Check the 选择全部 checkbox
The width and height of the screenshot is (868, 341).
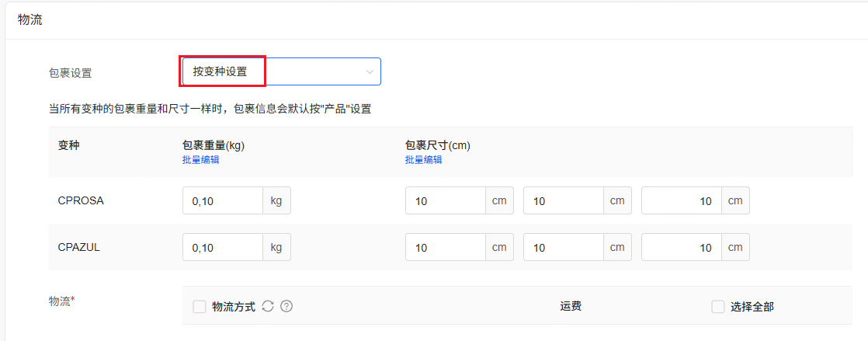(718, 307)
